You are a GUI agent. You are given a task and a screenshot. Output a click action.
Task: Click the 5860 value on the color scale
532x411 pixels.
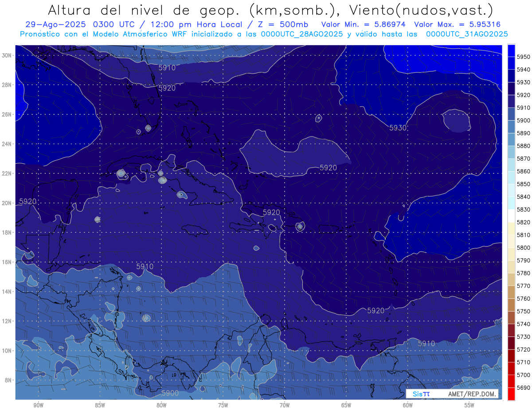click(x=524, y=171)
